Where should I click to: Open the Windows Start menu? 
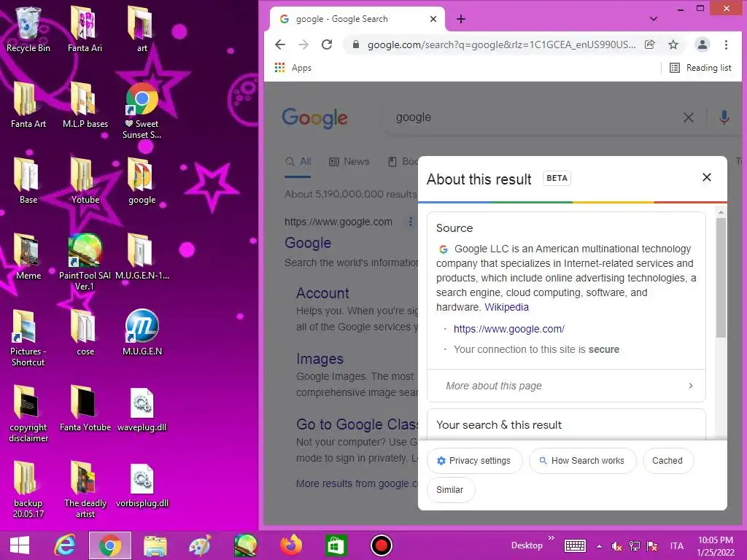click(x=20, y=545)
